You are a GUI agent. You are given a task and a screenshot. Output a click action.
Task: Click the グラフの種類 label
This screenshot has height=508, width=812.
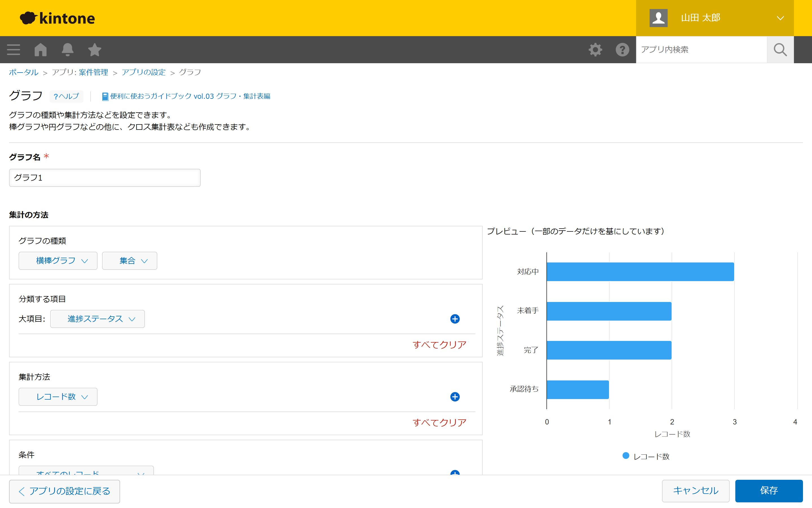coord(42,241)
